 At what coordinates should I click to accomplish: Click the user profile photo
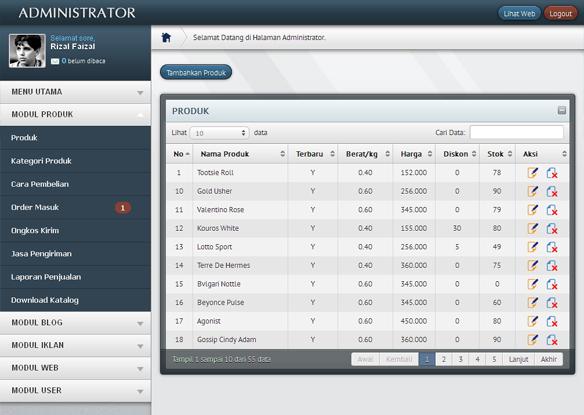[x=27, y=51]
